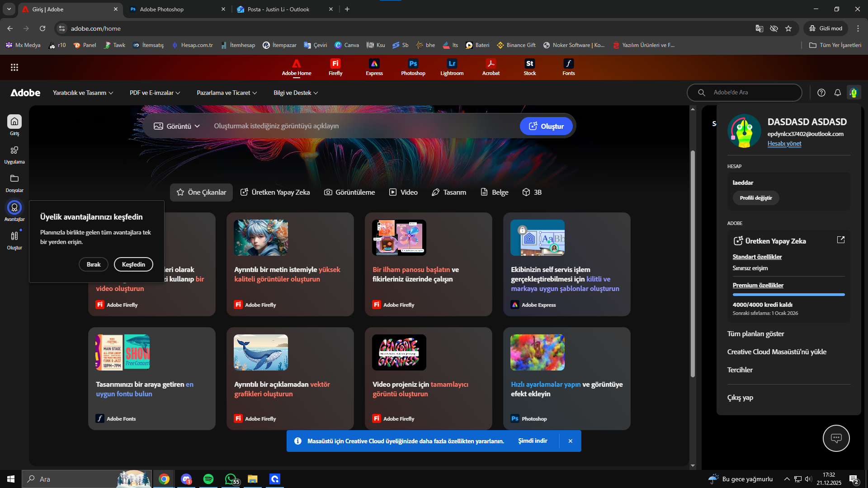868x488 pixels.
Task: Open Dosyalar in left sidebar
Action: [x=14, y=183]
